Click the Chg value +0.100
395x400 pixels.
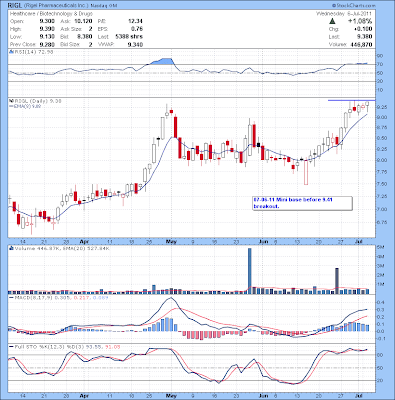tap(364, 29)
